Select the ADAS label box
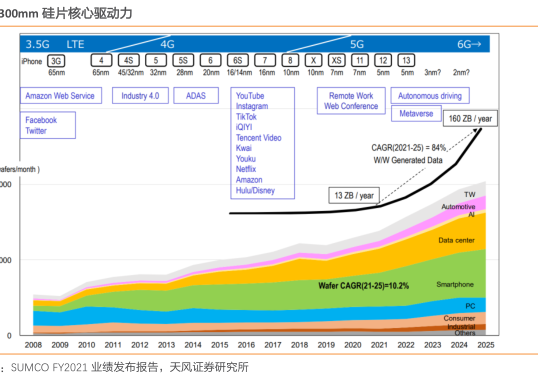 tap(196, 95)
